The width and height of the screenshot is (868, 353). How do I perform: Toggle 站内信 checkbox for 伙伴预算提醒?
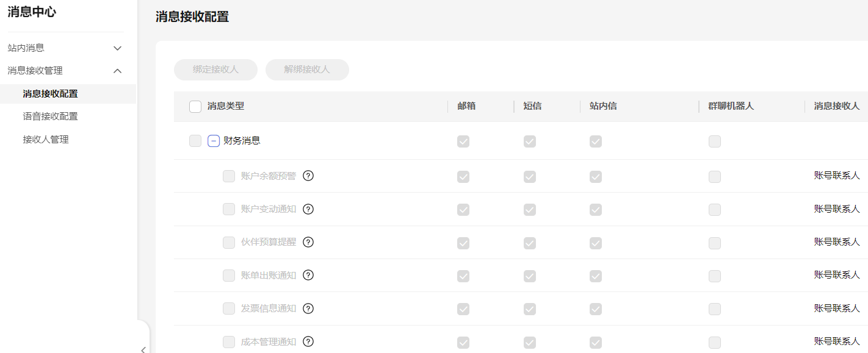(x=596, y=243)
